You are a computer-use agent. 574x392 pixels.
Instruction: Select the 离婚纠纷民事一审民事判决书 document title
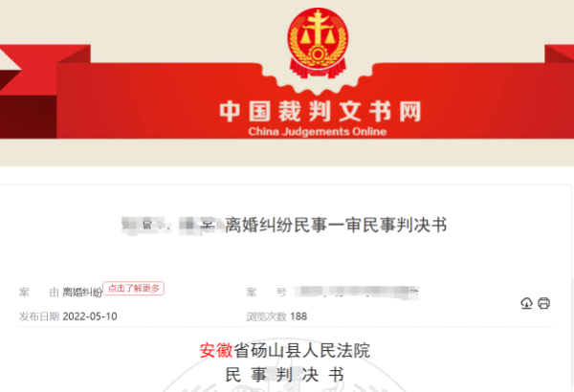pyautogui.click(x=336, y=225)
